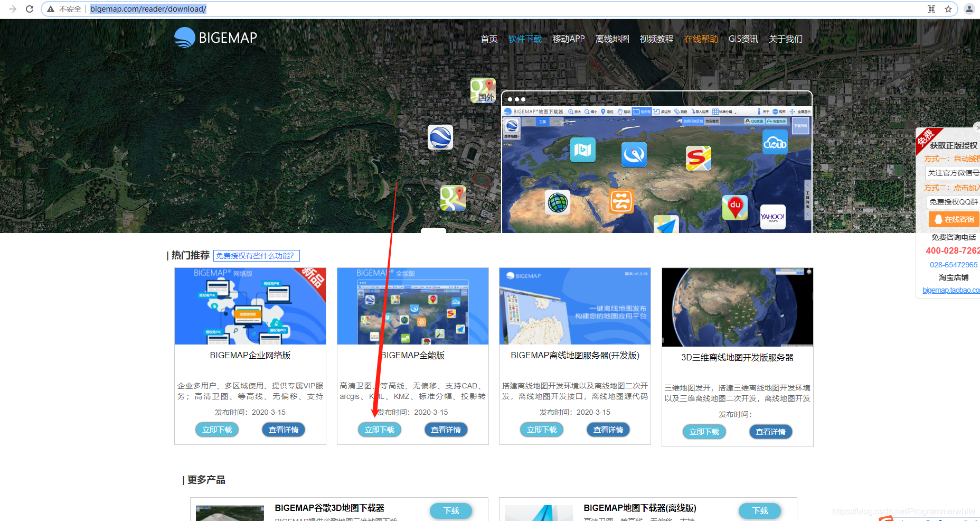Image resolution: width=980 pixels, height=521 pixels.
Task: Click the not-secure warning icon
Action: point(51,9)
